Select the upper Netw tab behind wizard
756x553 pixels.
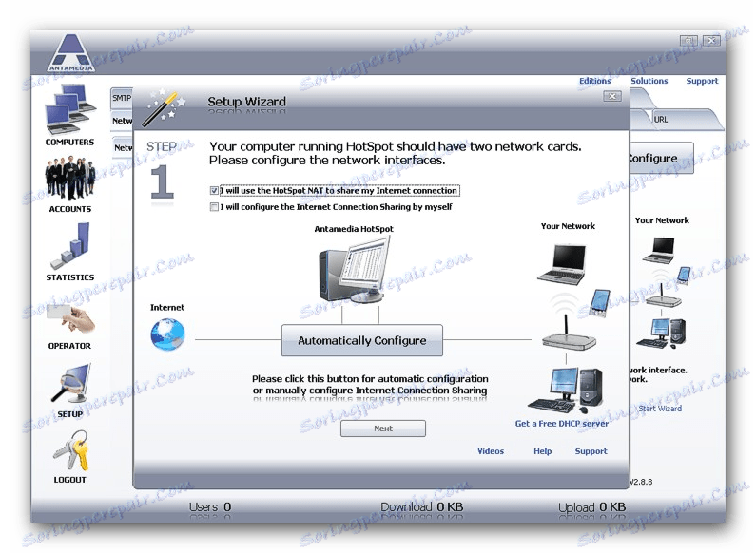[122, 121]
